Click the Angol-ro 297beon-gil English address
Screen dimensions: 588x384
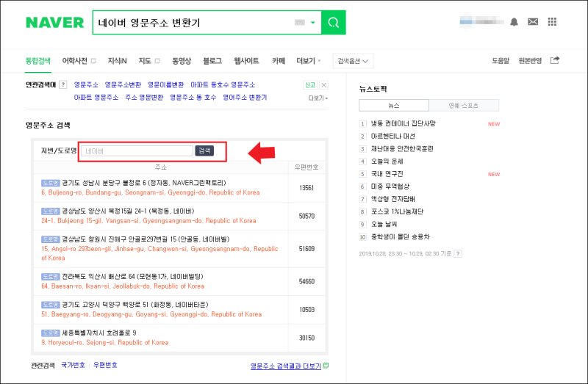159,253
